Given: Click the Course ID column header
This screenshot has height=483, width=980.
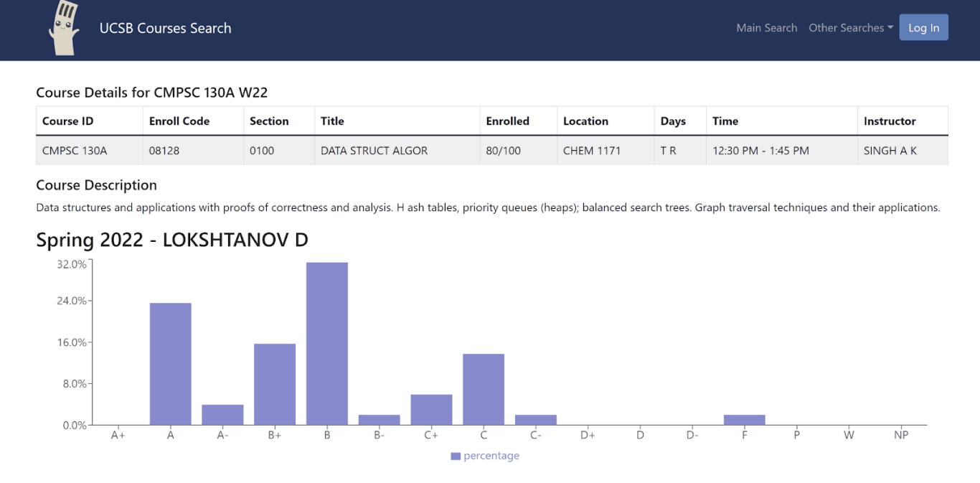Looking at the screenshot, I should (67, 121).
